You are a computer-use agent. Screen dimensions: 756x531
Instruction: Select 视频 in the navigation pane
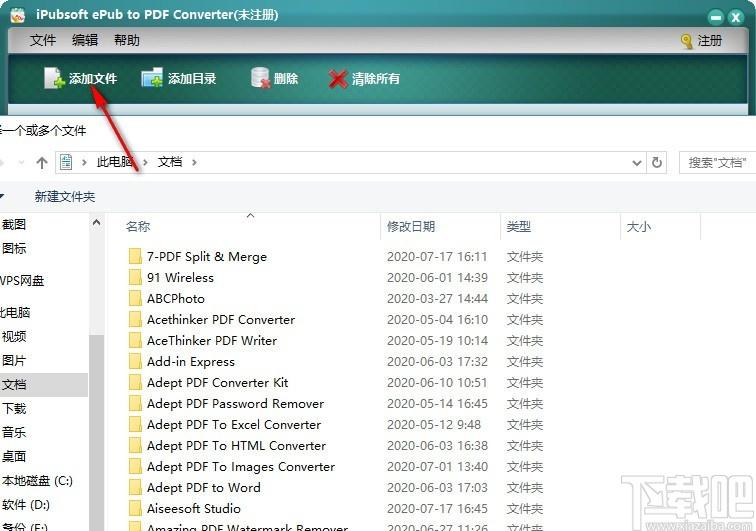pos(14,337)
